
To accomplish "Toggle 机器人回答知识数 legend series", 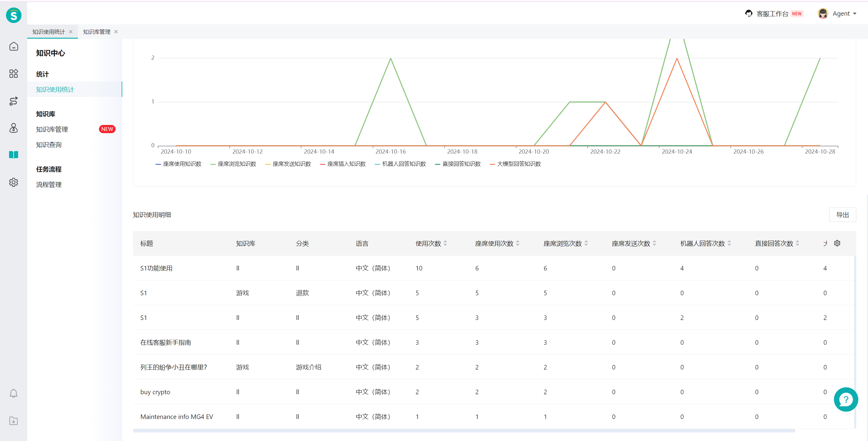I will (400, 164).
